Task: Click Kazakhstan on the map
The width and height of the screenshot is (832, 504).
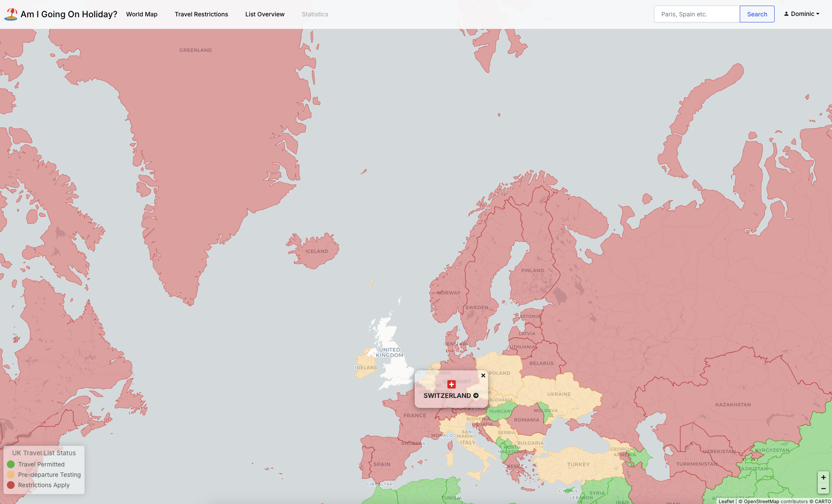Action: (733, 404)
